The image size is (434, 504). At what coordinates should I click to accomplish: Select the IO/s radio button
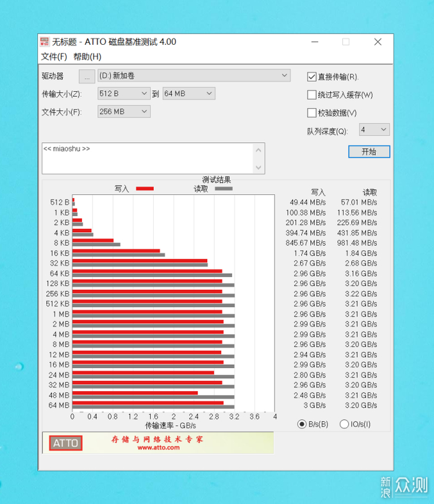click(344, 424)
